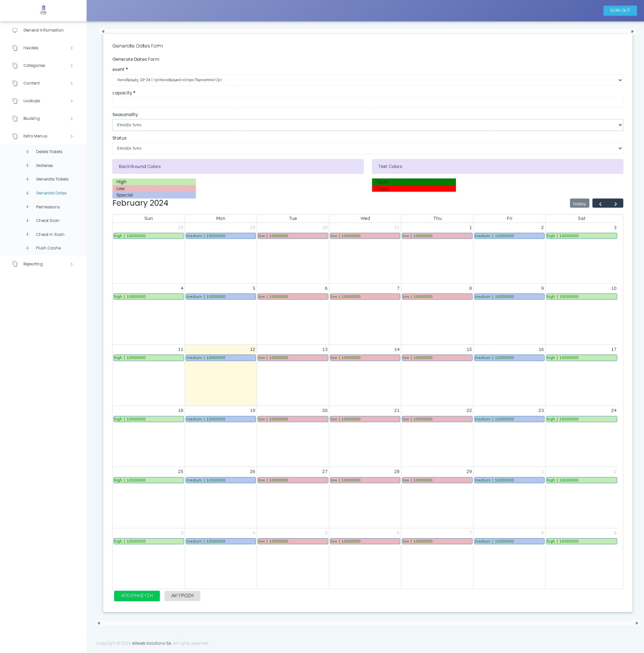
Task: Open the event selection dropdown
Action: (367, 80)
